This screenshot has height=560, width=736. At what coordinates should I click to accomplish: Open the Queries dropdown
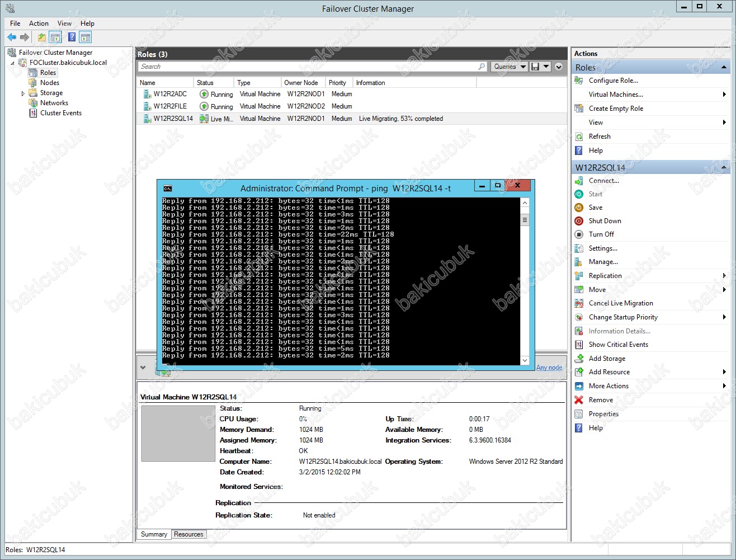pyautogui.click(x=509, y=67)
